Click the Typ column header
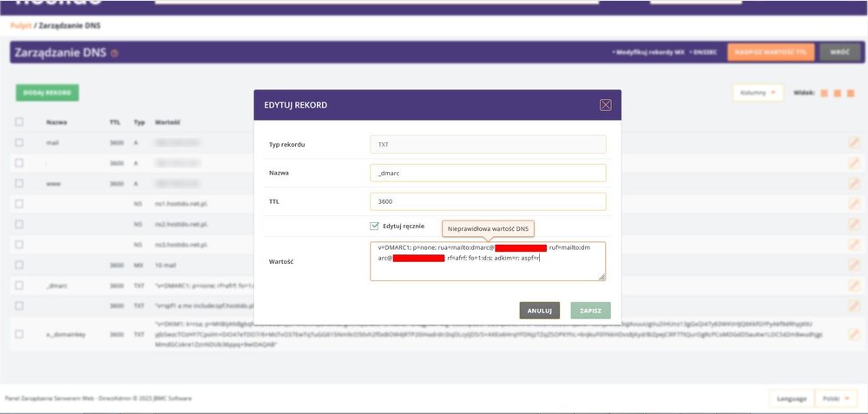Screen dimensions: 868x414 pyautogui.click(x=139, y=122)
